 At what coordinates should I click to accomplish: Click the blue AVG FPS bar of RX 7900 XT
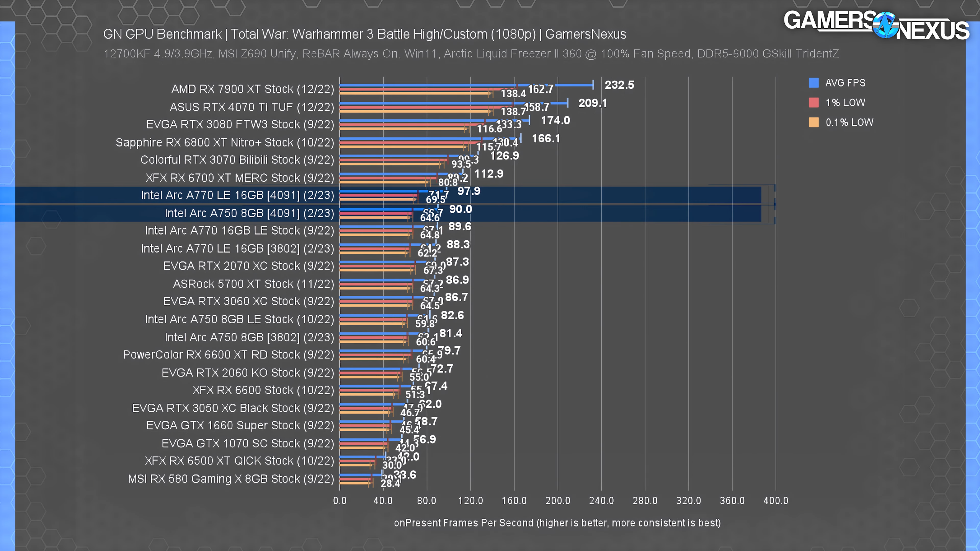[x=467, y=85]
